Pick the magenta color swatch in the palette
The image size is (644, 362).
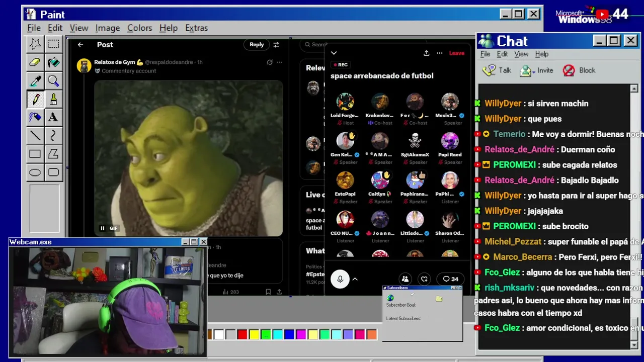[x=300, y=334]
